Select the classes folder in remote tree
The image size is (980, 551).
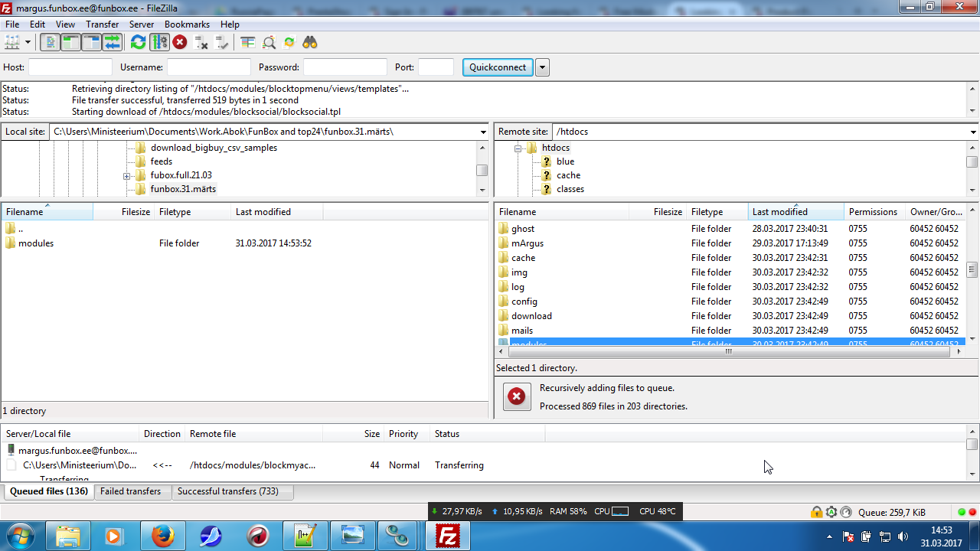570,189
